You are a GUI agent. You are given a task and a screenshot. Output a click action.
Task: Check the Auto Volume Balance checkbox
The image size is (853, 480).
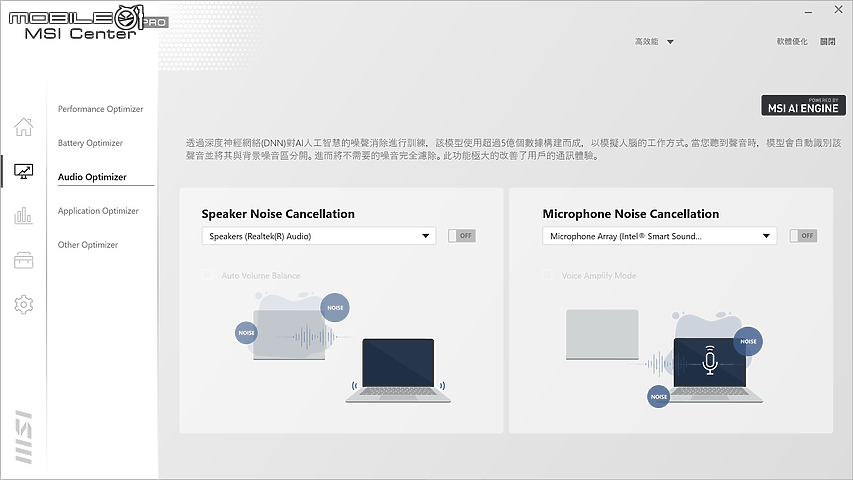207,275
